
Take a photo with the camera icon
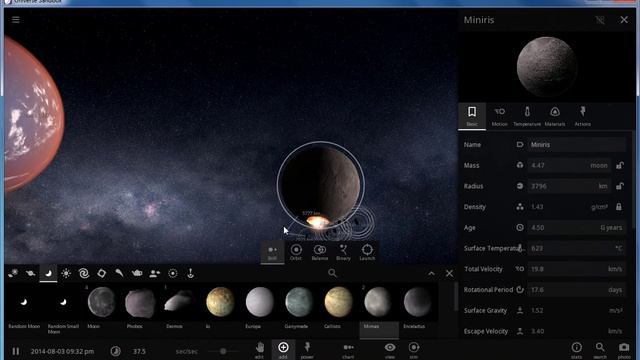coord(624,350)
